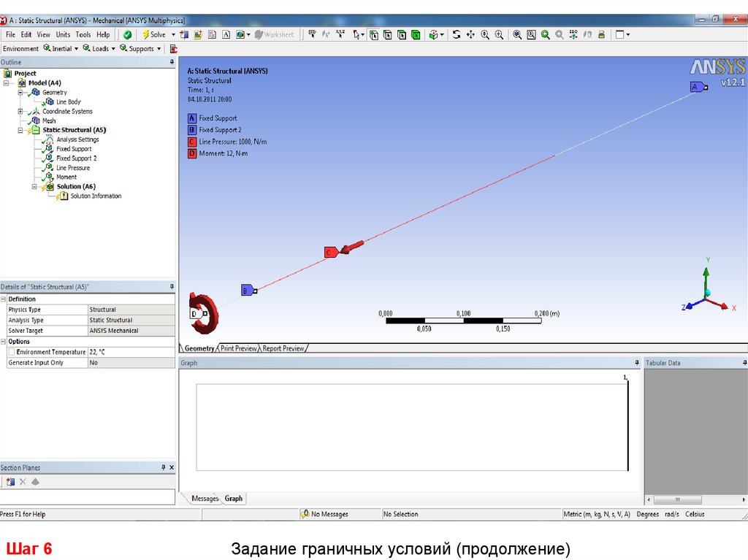Screen dimensions: 748x560
Task: Activate the Zoom To Fit icon
Action: point(516,34)
